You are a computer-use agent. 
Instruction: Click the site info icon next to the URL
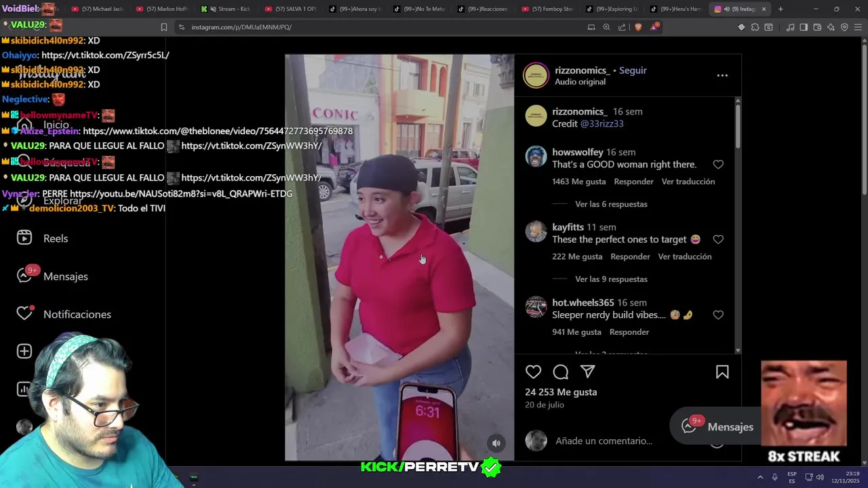[181, 27]
